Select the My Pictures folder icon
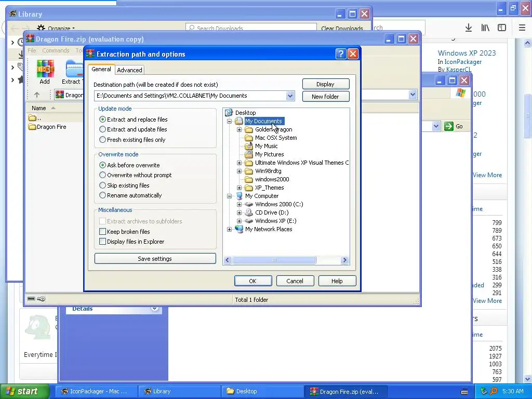 coord(249,154)
